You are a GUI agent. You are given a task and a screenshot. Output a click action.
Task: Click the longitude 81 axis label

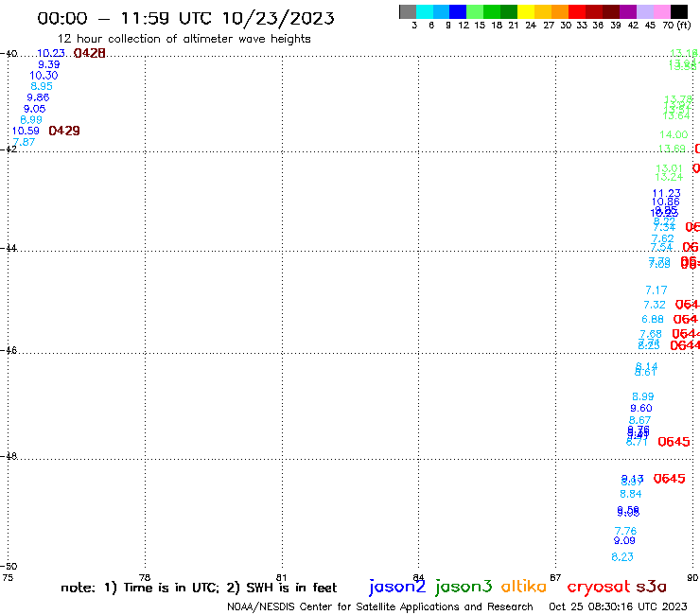coord(281,577)
